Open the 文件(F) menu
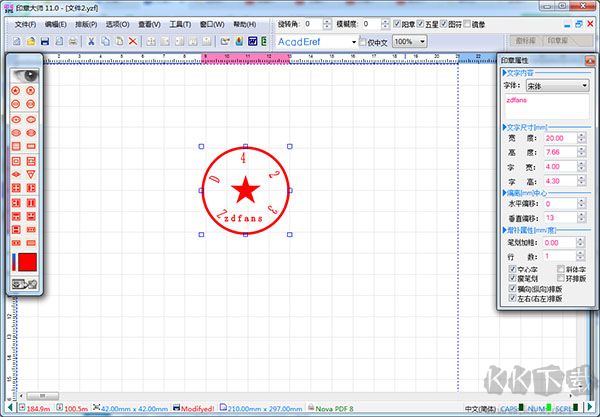Screen dimensions: 600x417 pyautogui.click(x=25, y=23)
